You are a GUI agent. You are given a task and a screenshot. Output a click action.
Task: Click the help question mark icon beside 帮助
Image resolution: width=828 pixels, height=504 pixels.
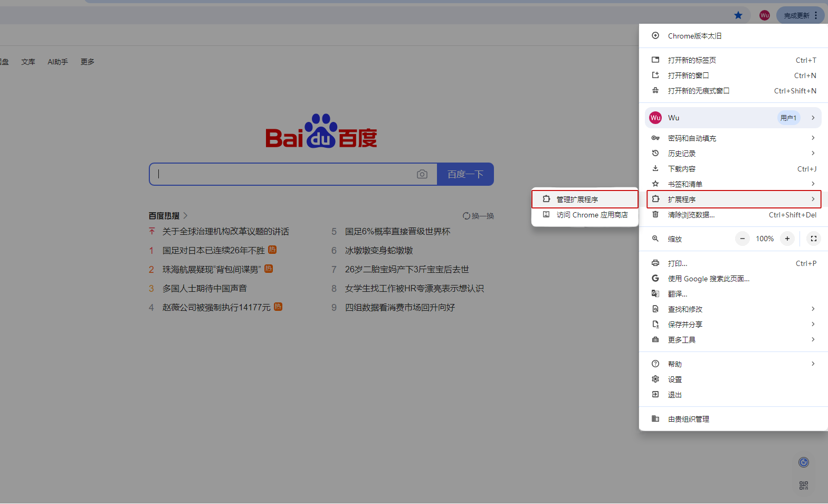(655, 364)
